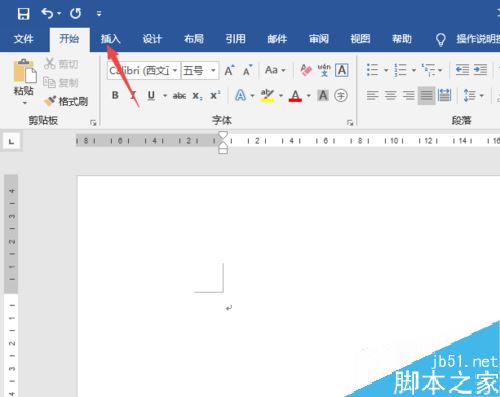Viewport: 500px width, 397px height.
Task: Open the 字体 font dialog launcher
Action: 350,123
